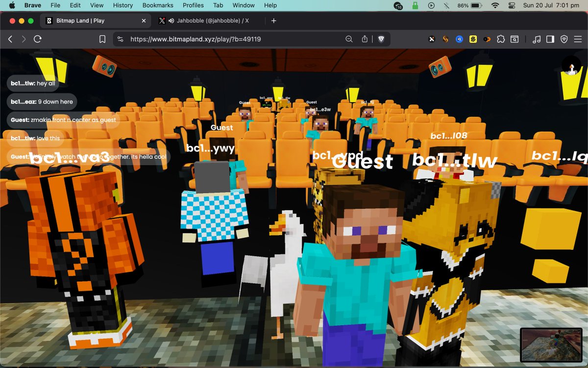Click the play-circle menu bar icon
The width and height of the screenshot is (588, 368).
pos(432,5)
